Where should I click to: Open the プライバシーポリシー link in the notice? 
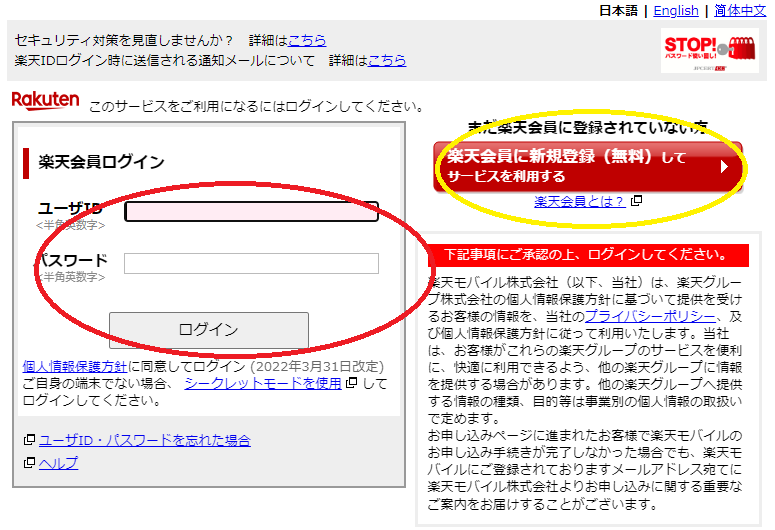pos(655,316)
